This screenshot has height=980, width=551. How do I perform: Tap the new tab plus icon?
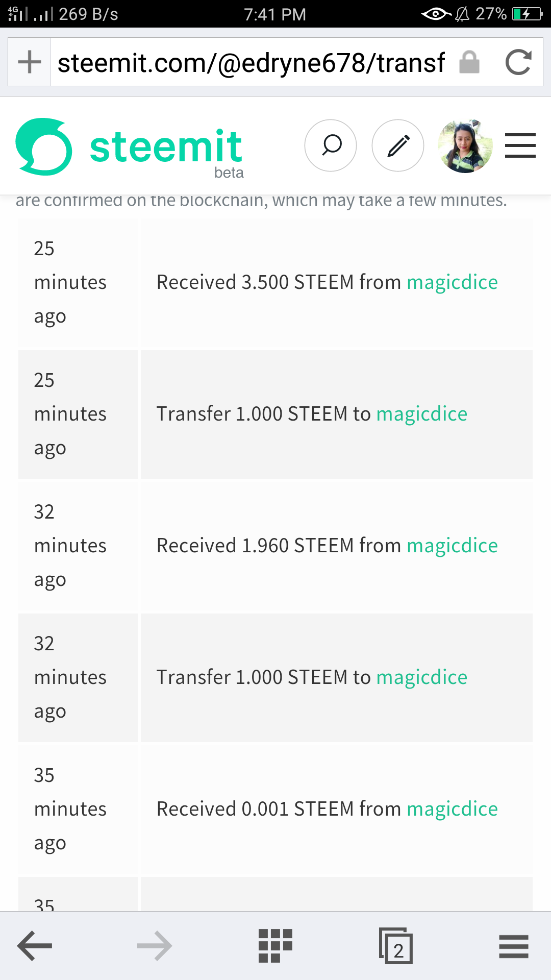(30, 62)
